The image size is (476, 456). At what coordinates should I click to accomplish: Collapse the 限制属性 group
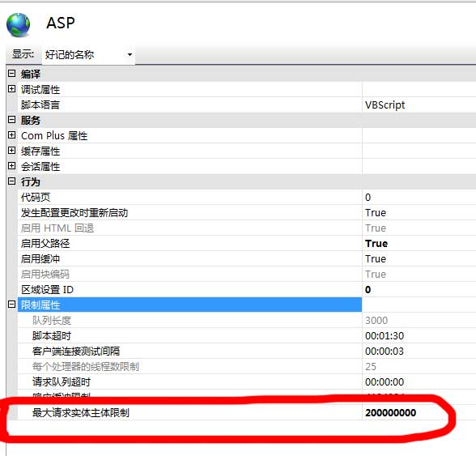pyautogui.click(x=11, y=305)
